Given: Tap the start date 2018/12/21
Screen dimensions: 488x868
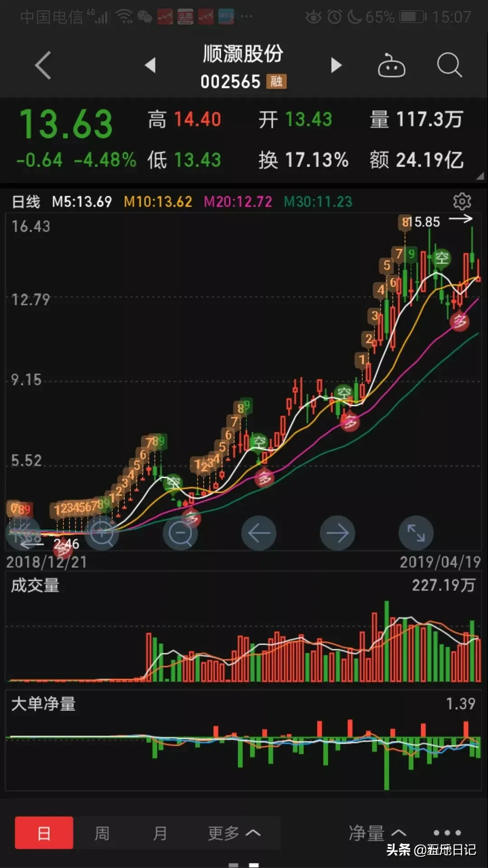Looking at the screenshot, I should (x=46, y=561).
